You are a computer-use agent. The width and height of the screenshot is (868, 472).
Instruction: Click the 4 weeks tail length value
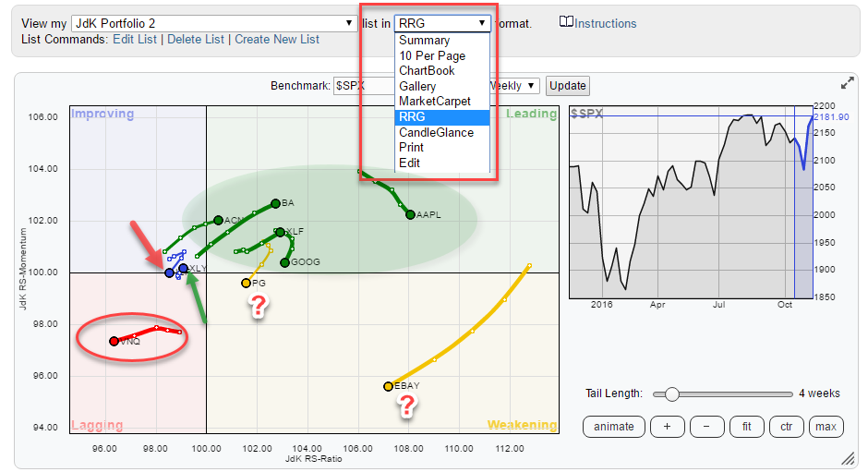pos(819,393)
